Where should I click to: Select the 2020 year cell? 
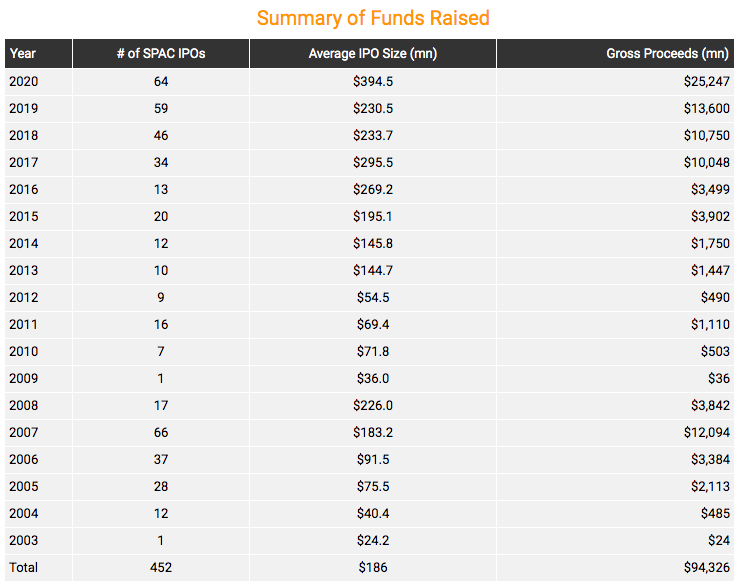click(x=23, y=81)
